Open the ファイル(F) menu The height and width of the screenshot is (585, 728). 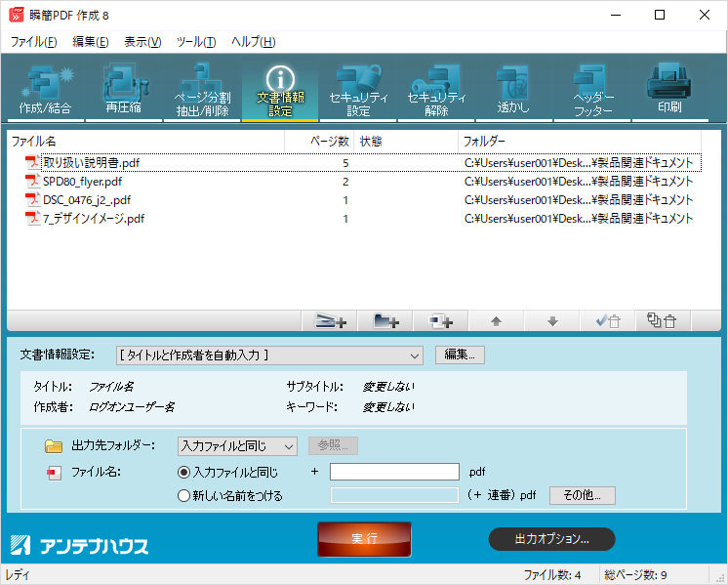33,42
